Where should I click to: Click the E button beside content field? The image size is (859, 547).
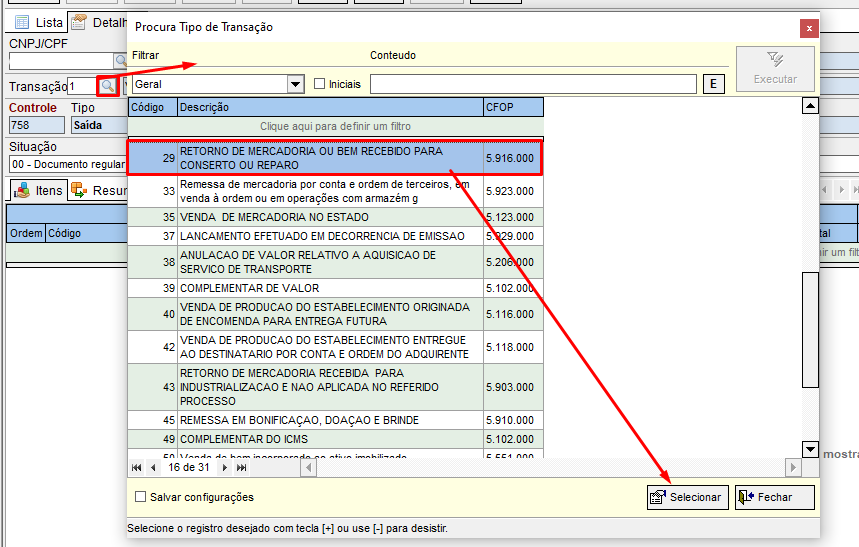tap(714, 84)
